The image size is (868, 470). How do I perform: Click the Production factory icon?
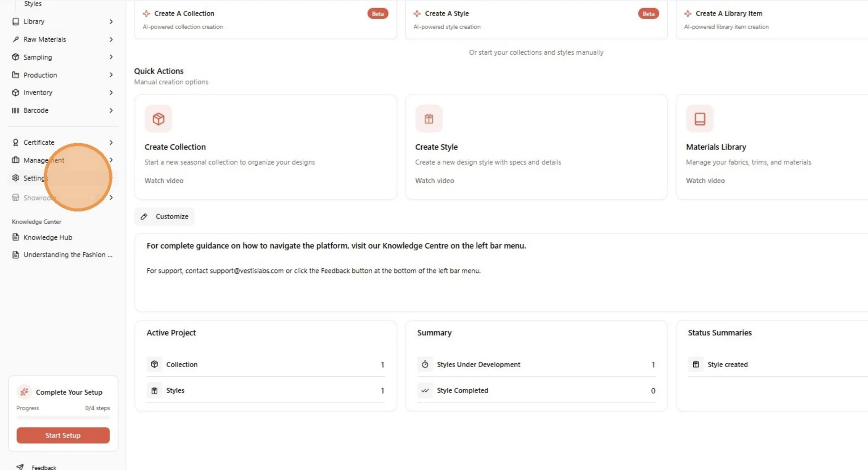(16, 75)
